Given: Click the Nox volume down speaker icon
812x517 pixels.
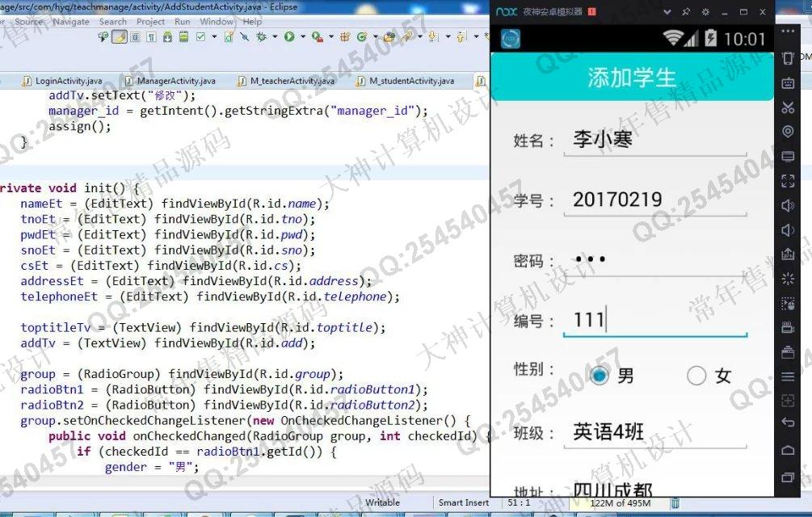Looking at the screenshot, I should [x=788, y=229].
